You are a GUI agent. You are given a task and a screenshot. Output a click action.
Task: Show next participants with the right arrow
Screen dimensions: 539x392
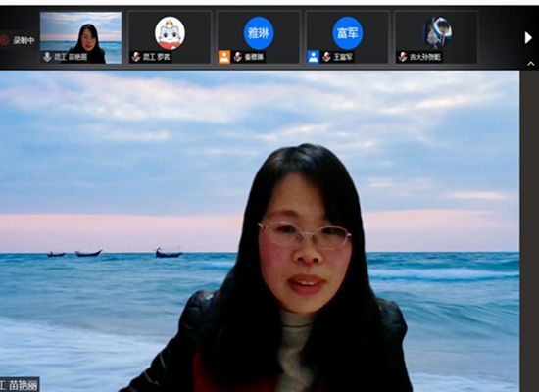[528, 38]
